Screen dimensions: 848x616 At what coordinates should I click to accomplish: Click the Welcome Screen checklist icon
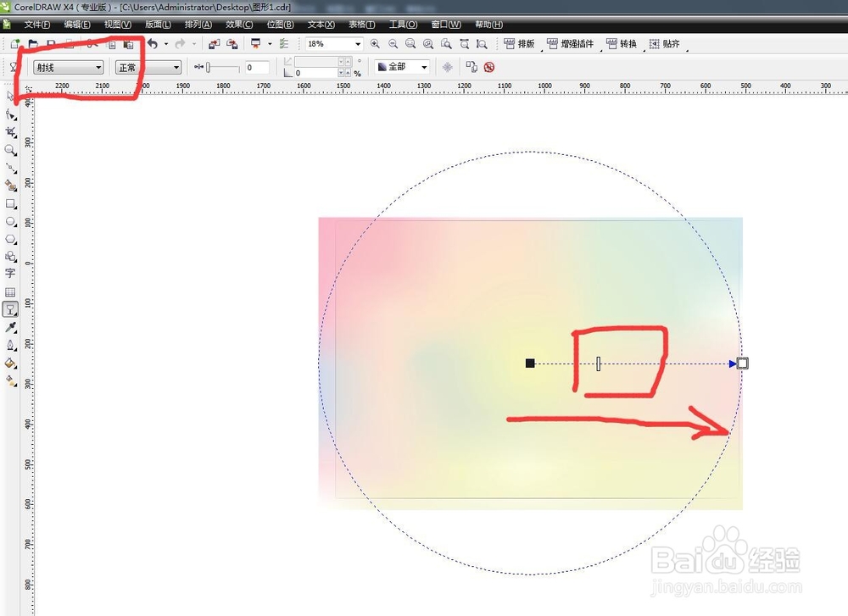(284, 44)
